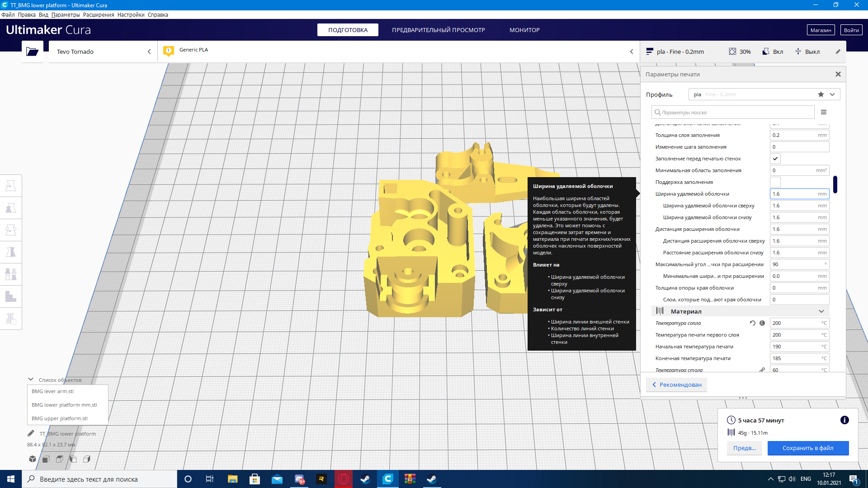Select the Mirror tool in left toolbar

point(11,252)
